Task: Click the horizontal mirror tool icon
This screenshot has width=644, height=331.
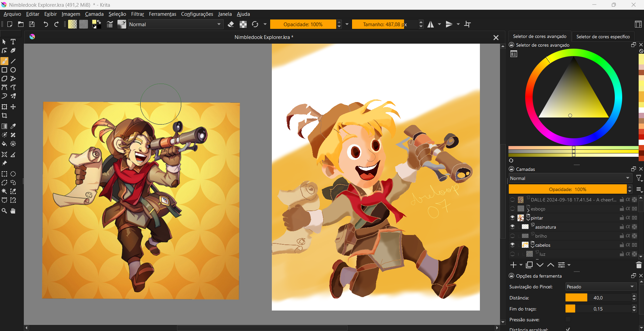Action: (431, 24)
